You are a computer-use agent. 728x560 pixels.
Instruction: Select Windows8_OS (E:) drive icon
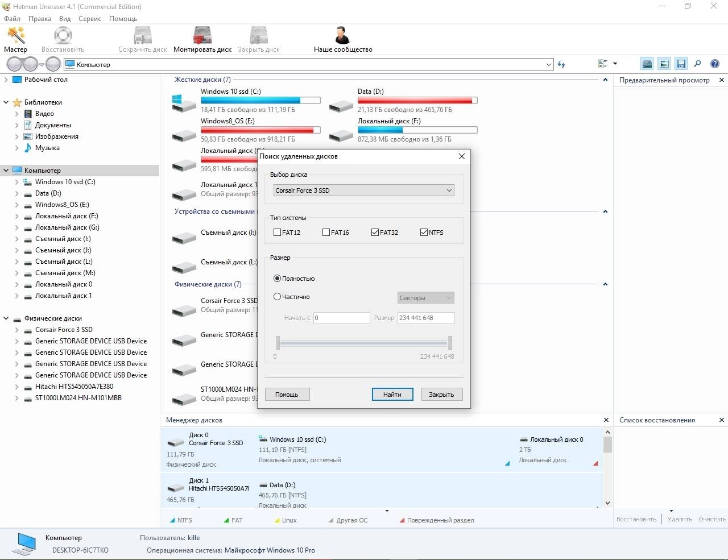pos(184,135)
